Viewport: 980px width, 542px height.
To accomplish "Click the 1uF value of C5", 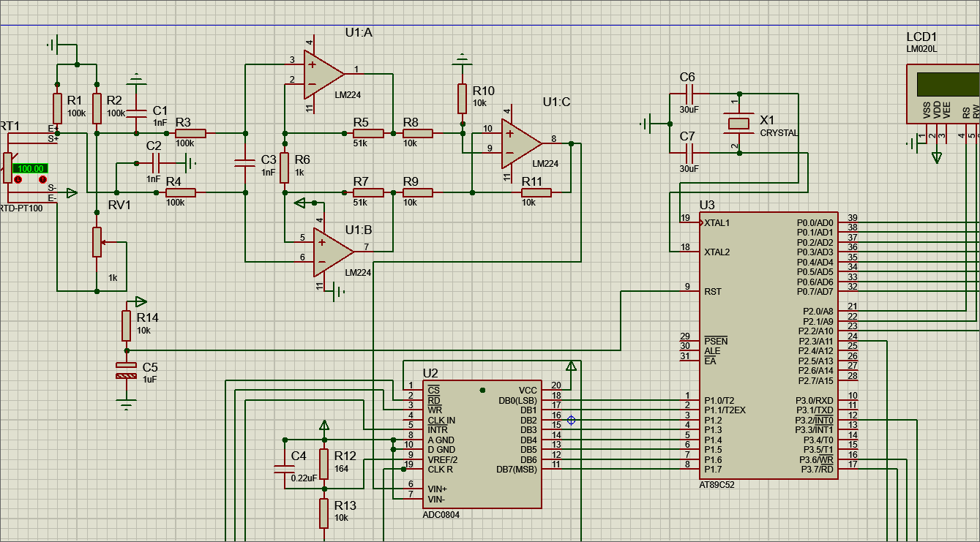I will click(x=150, y=380).
